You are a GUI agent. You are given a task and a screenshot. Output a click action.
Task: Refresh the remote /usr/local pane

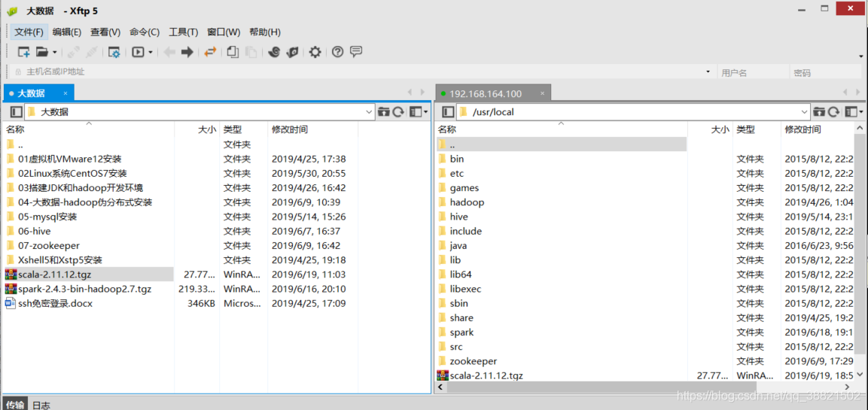pyautogui.click(x=833, y=112)
